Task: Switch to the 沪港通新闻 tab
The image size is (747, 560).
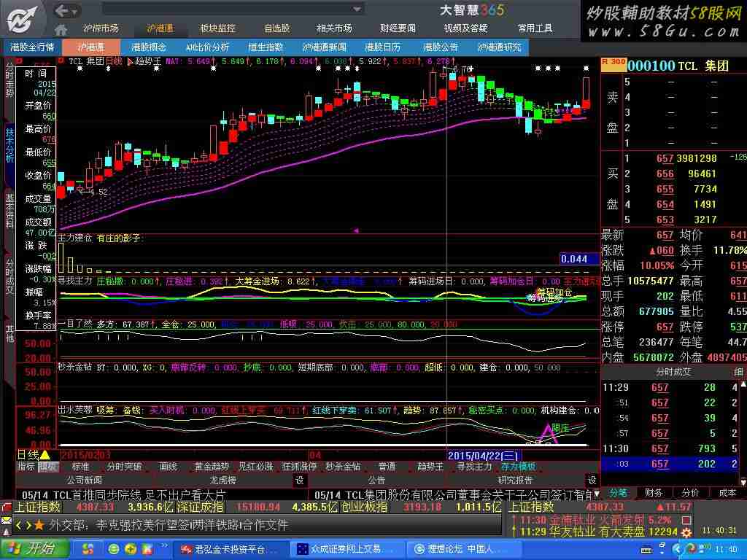Action: (x=324, y=47)
